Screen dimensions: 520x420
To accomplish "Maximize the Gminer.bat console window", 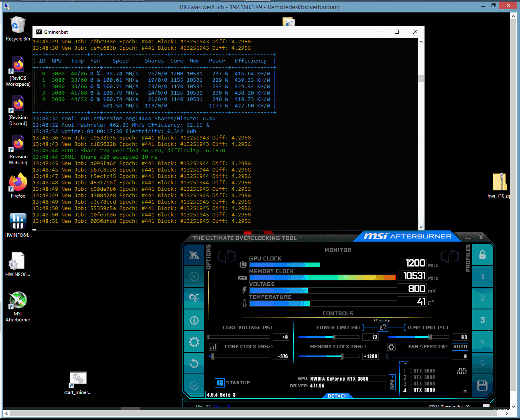I will pyautogui.click(x=397, y=32).
